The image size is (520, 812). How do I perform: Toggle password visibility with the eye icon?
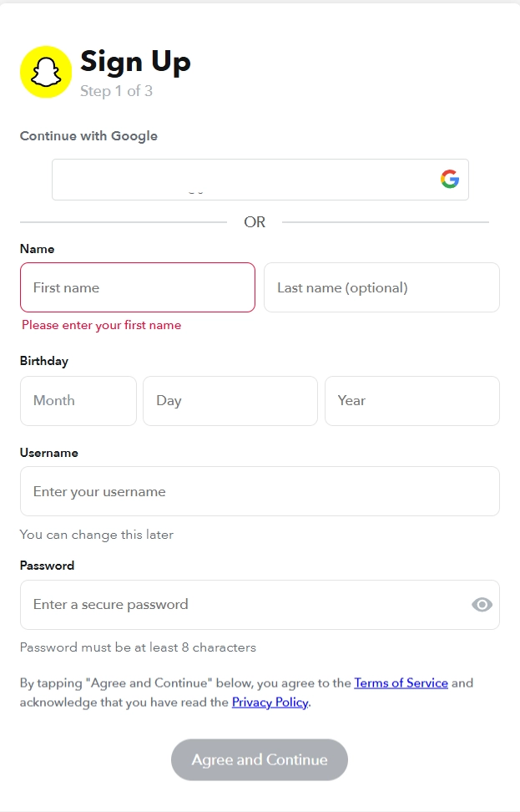(x=482, y=604)
